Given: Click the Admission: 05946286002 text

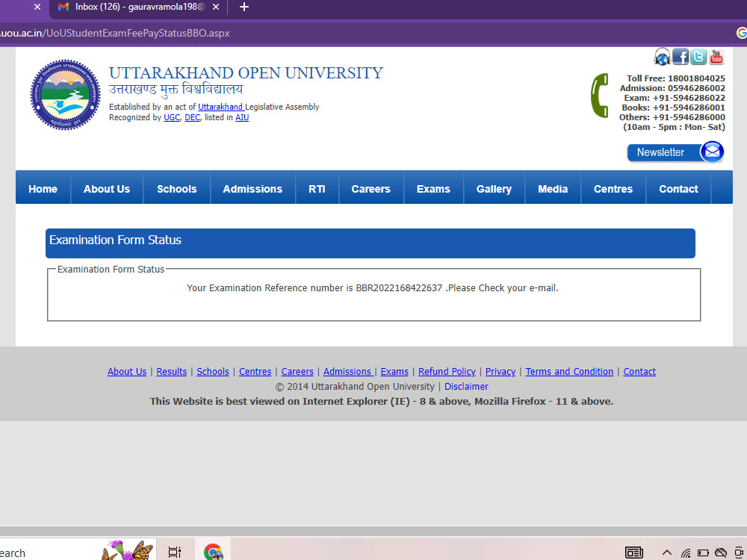Looking at the screenshot, I should click(672, 88).
